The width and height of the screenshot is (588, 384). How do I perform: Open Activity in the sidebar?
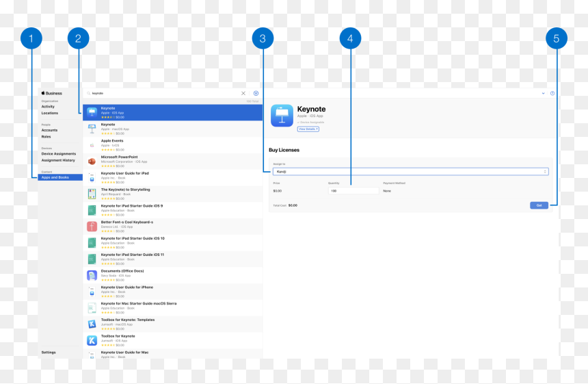pos(48,107)
